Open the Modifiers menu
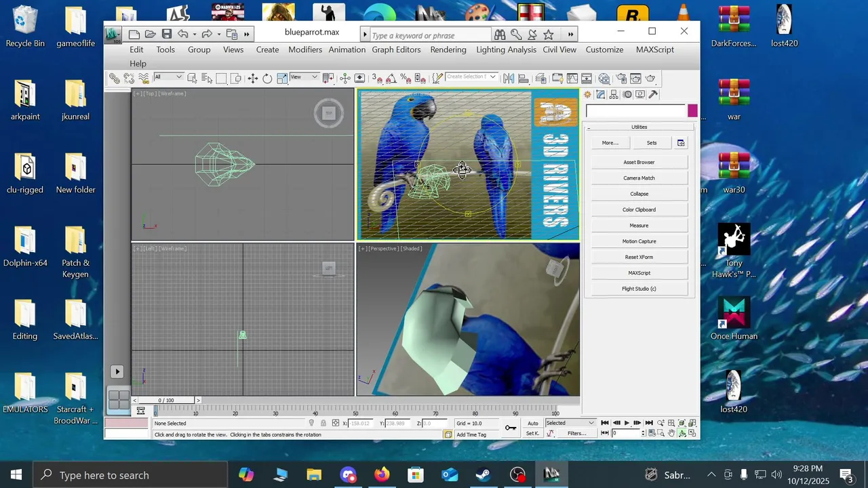 pyautogui.click(x=305, y=49)
